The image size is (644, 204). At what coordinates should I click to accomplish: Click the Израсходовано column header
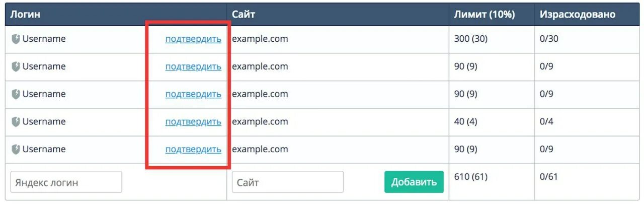(x=578, y=14)
